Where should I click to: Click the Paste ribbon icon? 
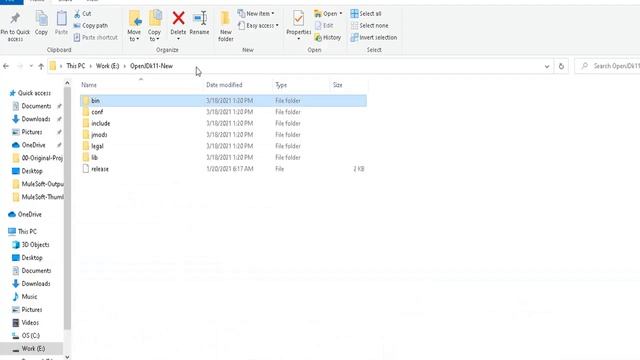61,18
